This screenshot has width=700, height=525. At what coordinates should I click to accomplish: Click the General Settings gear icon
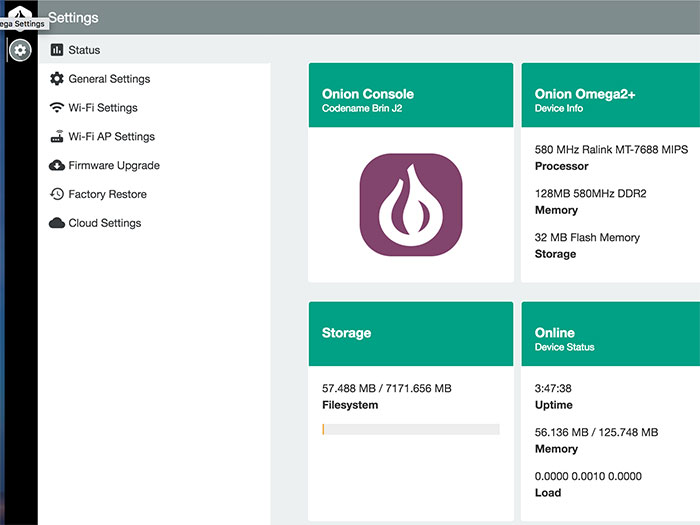pyautogui.click(x=57, y=79)
